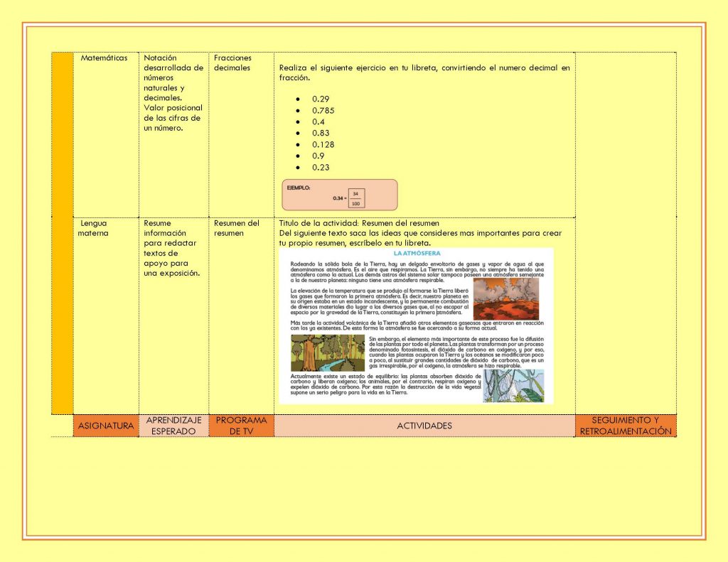Click the paragraph starting 'Más tarde la actividad volcánica'

[x=417, y=325]
